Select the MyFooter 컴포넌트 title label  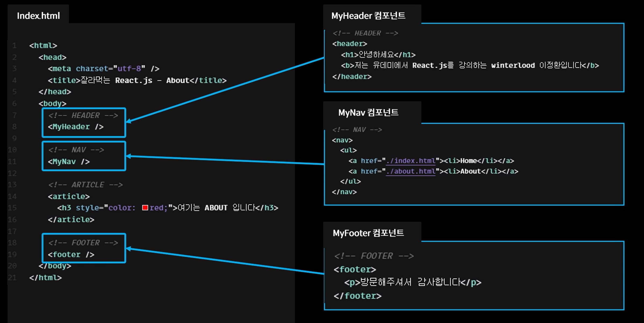click(x=368, y=233)
